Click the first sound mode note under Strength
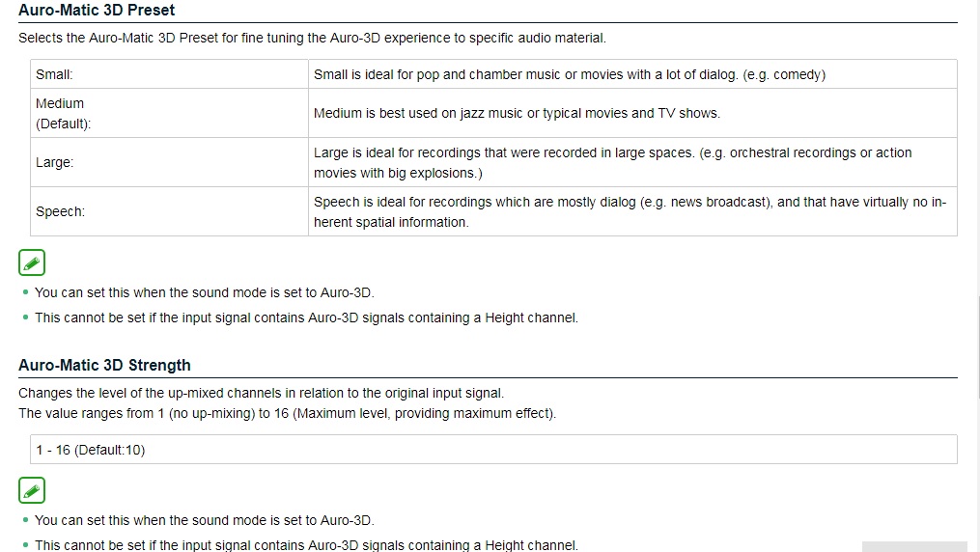 pyautogui.click(x=204, y=520)
